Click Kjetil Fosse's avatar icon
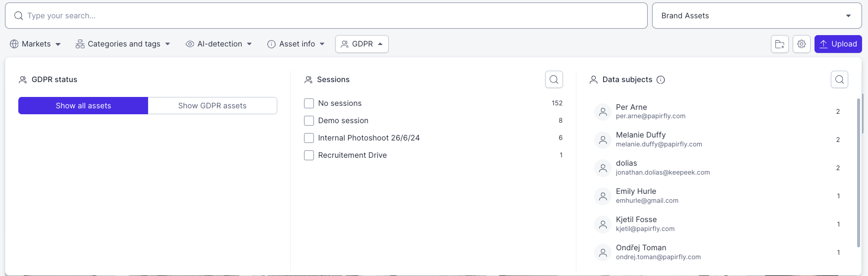The width and height of the screenshot is (868, 276). 603,225
